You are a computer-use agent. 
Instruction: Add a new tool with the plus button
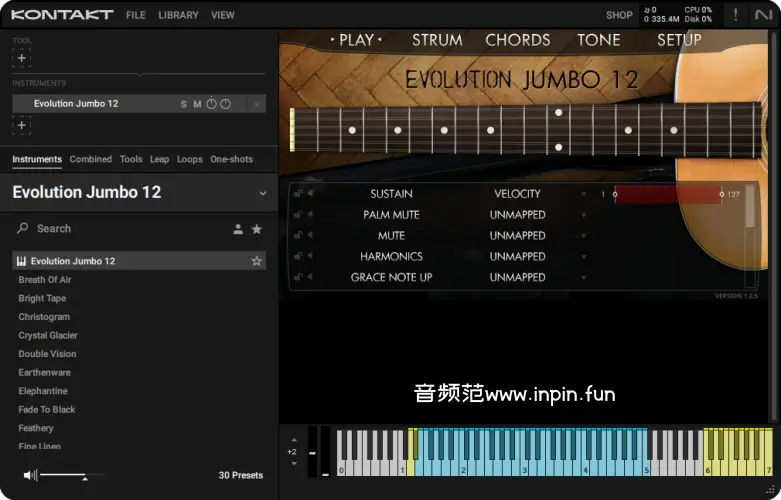(x=22, y=58)
